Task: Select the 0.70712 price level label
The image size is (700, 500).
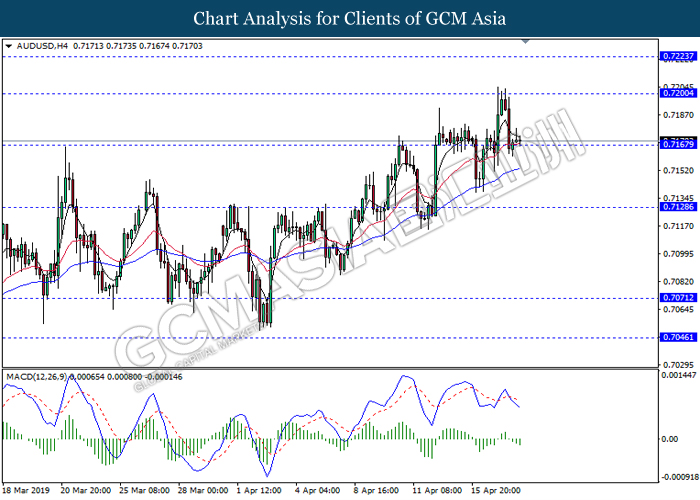Action: point(678,298)
